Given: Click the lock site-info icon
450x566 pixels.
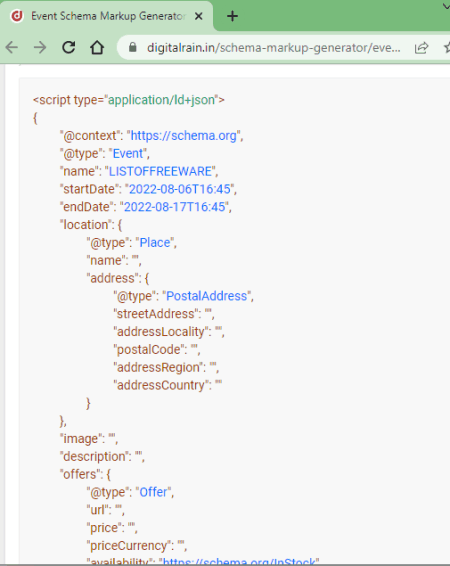Looking at the screenshot, I should click(133, 47).
